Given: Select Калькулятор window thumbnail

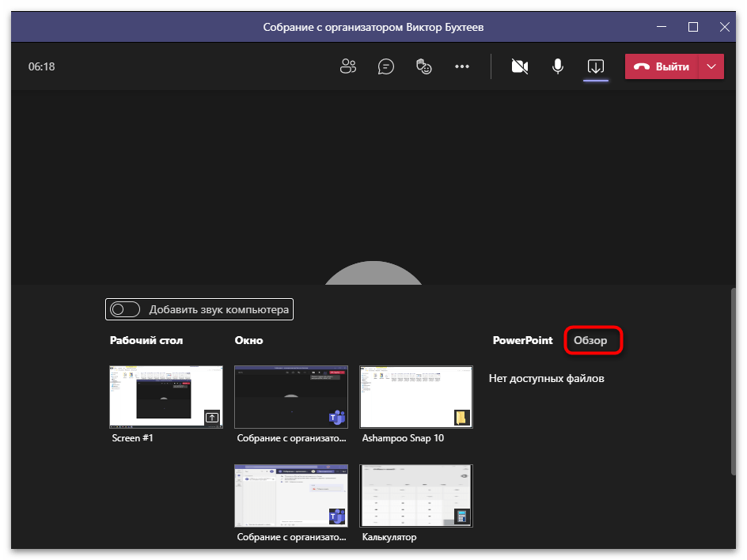Looking at the screenshot, I should coord(416,496).
